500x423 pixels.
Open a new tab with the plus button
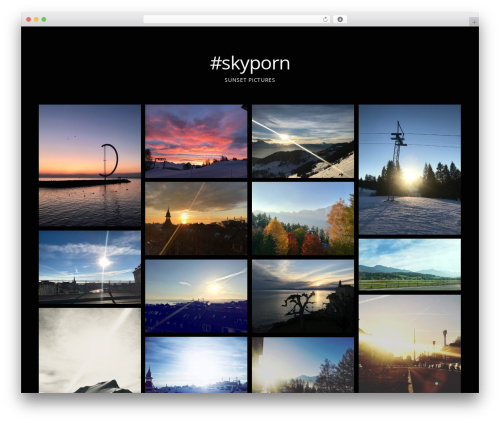click(474, 22)
